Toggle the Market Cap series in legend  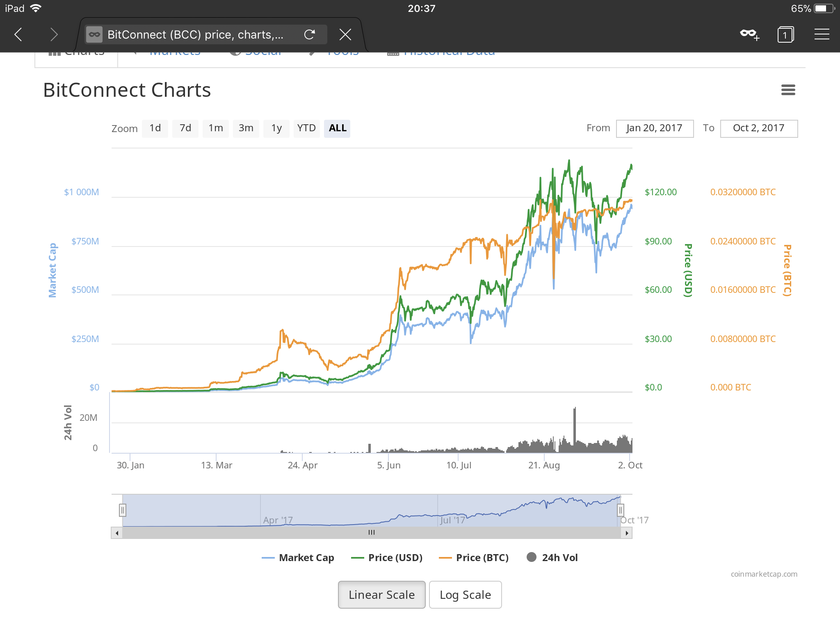click(x=298, y=558)
